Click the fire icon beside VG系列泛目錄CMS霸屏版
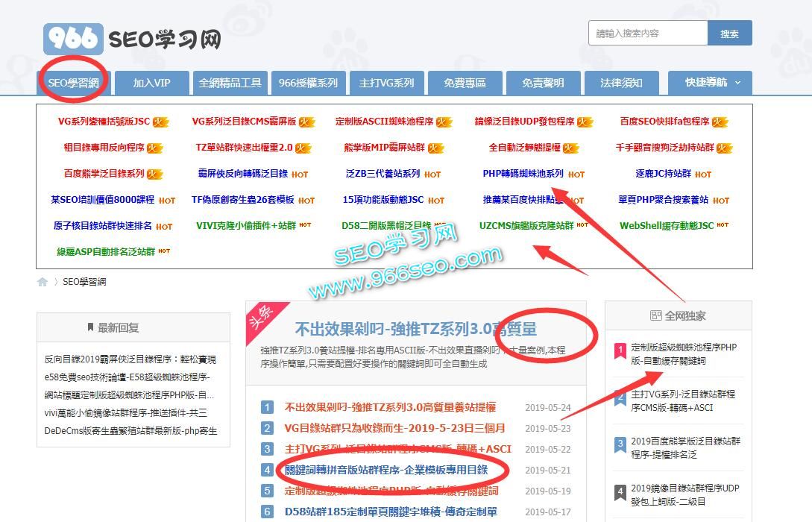 pyautogui.click(x=306, y=122)
